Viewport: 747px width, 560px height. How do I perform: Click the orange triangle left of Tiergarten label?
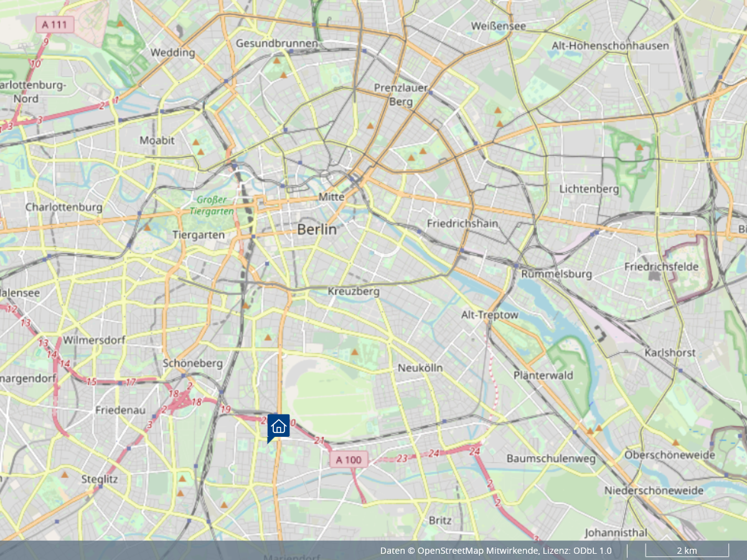tap(148, 228)
